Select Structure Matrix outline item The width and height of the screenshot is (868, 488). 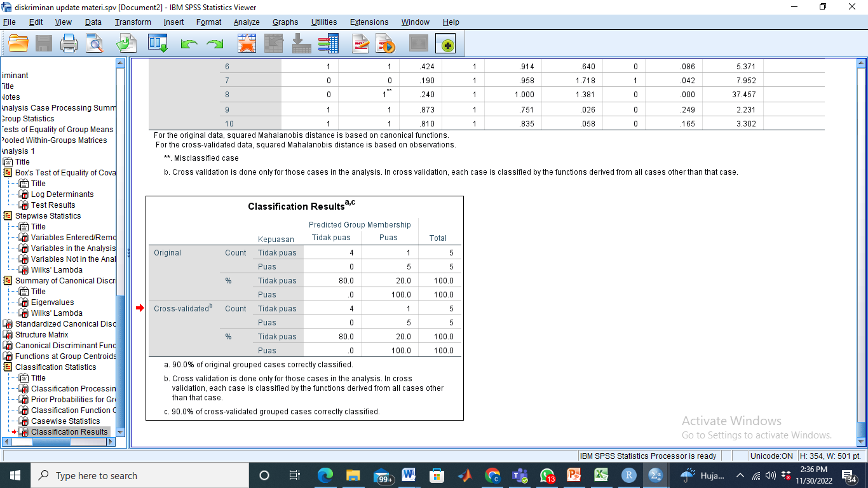(41, 335)
